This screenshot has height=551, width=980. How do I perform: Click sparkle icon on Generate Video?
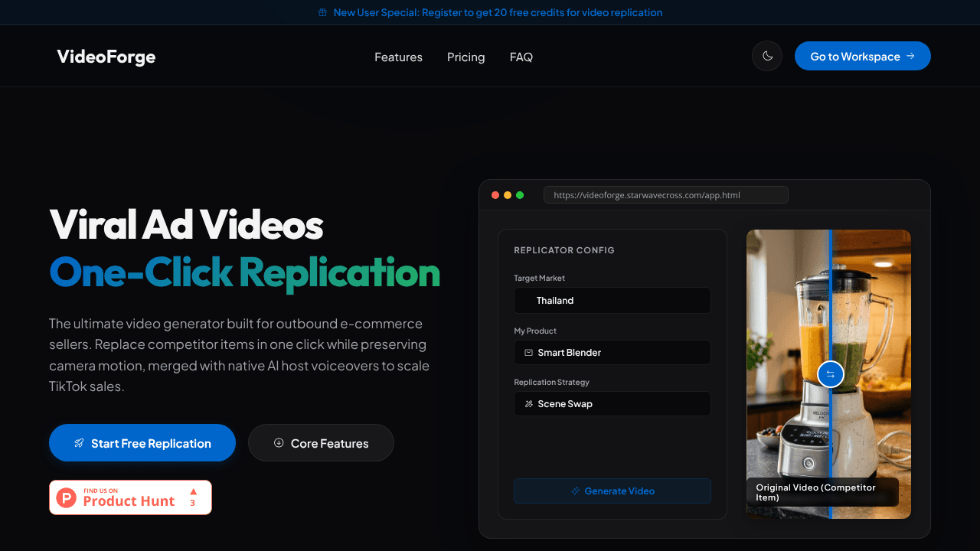coord(576,491)
